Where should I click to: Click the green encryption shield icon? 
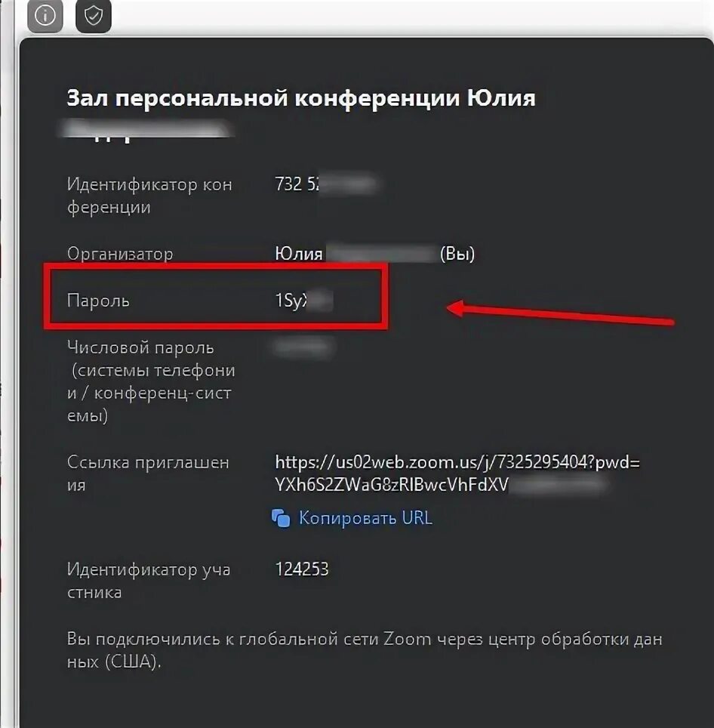click(94, 16)
